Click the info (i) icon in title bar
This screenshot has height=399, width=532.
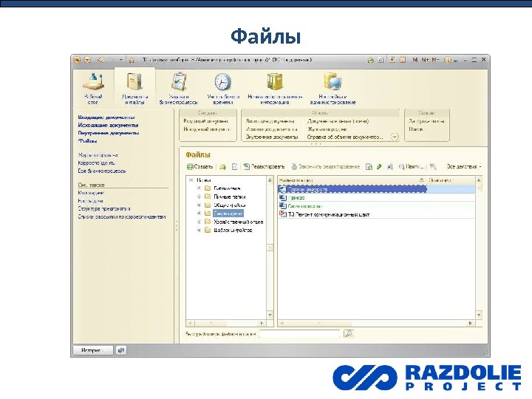(x=447, y=60)
